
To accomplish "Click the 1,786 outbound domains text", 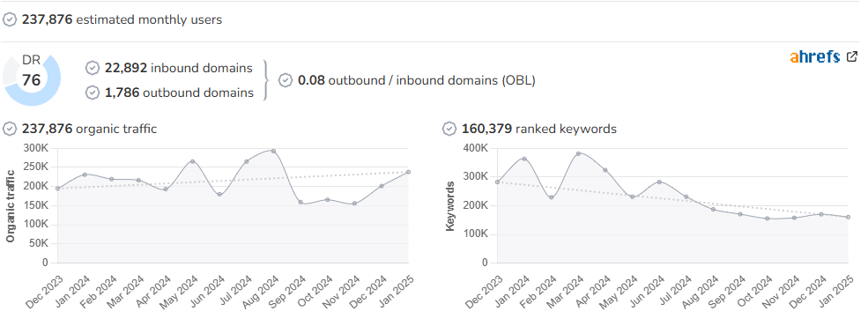I will [x=179, y=93].
